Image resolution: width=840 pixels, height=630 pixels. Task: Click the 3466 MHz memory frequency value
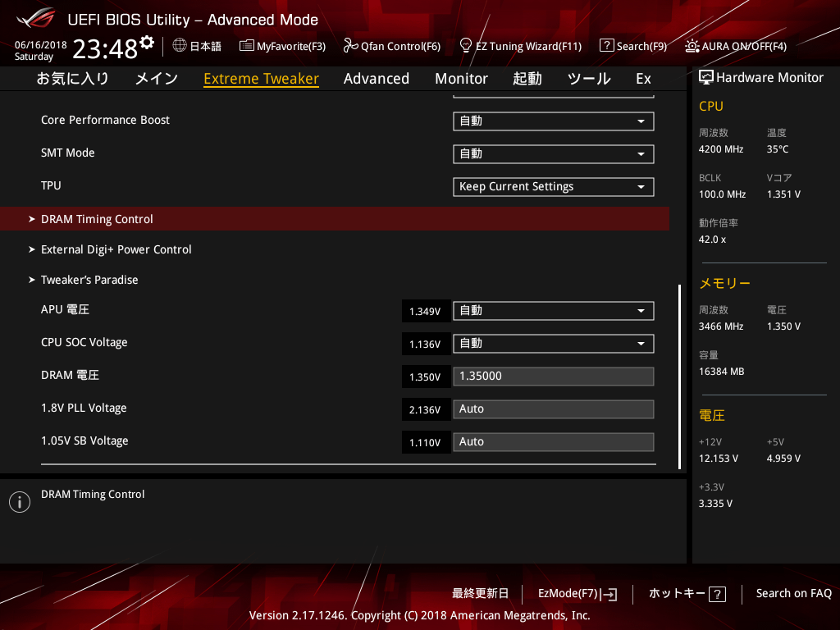(721, 326)
